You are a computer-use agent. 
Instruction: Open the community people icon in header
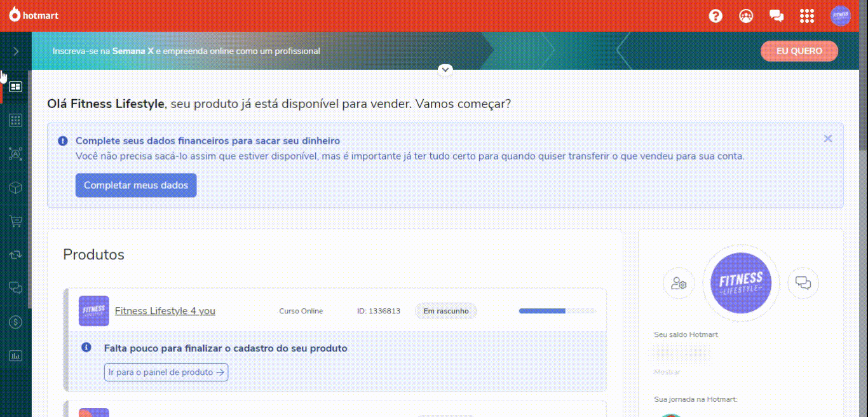pyautogui.click(x=746, y=16)
